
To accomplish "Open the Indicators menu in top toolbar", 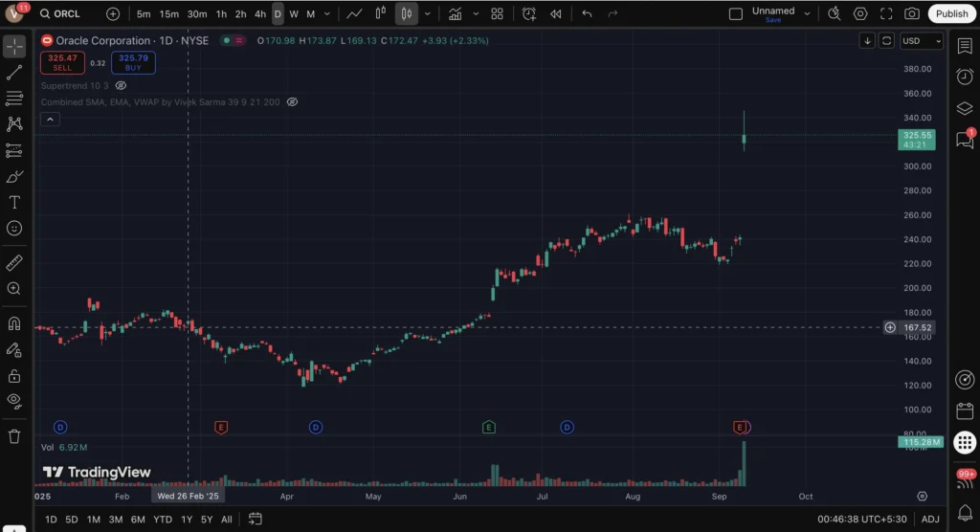I will [x=455, y=13].
